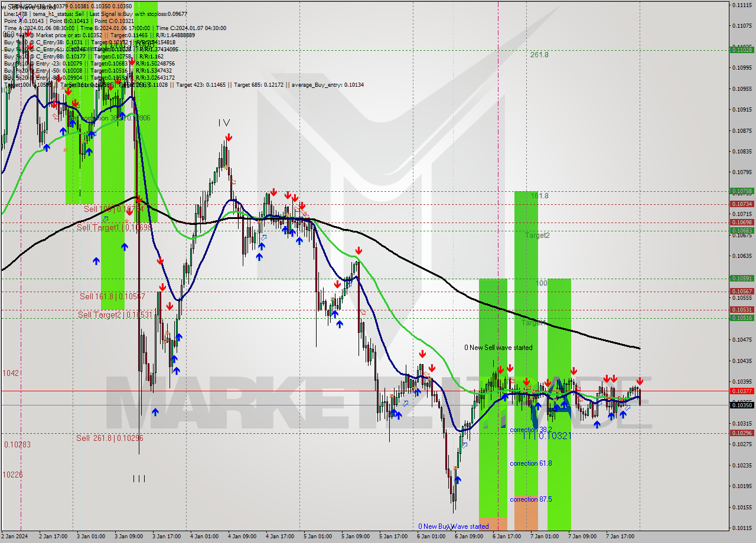Image resolution: width=756 pixels, height=543 pixels.
Task: Click the red 0.10296 price tag
Action: pos(742,433)
